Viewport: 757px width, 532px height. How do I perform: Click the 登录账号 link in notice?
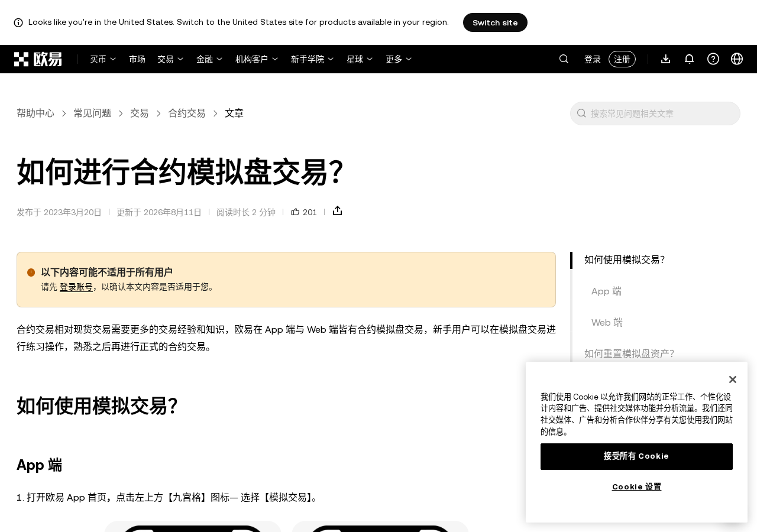(x=76, y=287)
